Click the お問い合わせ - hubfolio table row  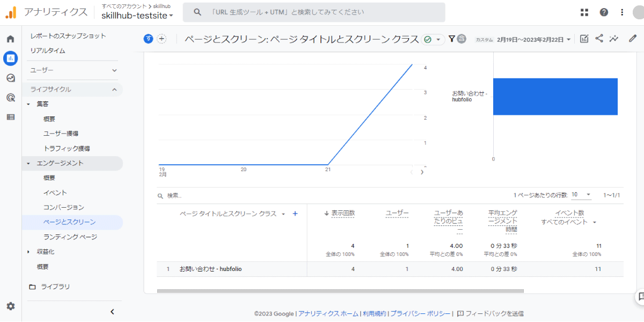pos(390,269)
